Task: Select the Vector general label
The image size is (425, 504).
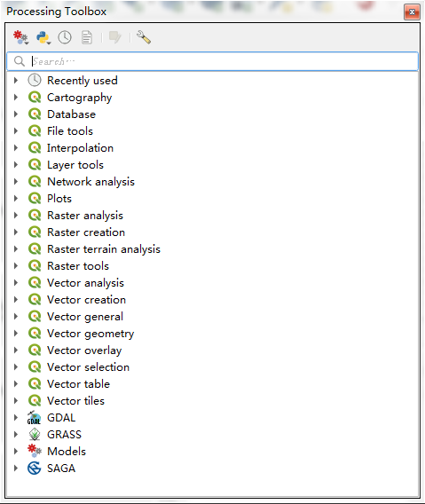Action: tap(85, 317)
